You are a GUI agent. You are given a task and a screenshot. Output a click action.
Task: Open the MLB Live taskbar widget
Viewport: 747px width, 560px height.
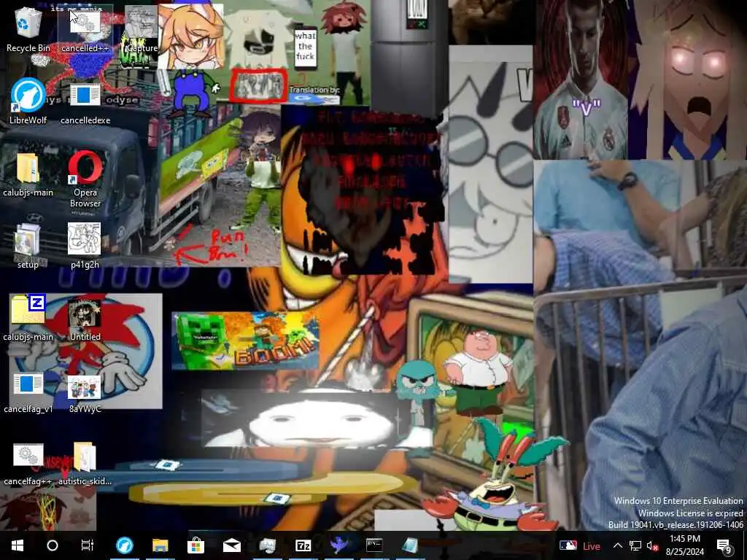coord(580,546)
